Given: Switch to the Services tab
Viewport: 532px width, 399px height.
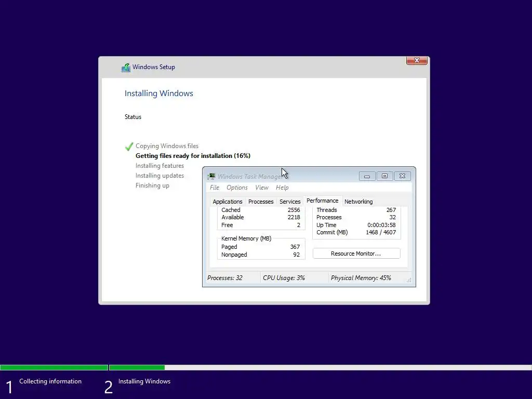Looking at the screenshot, I should tap(290, 202).
